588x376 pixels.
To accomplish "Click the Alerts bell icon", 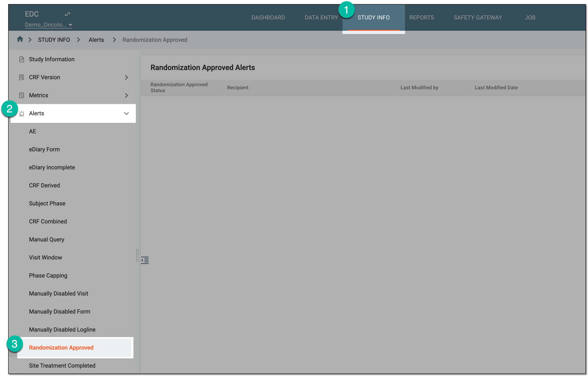I will pyautogui.click(x=21, y=113).
